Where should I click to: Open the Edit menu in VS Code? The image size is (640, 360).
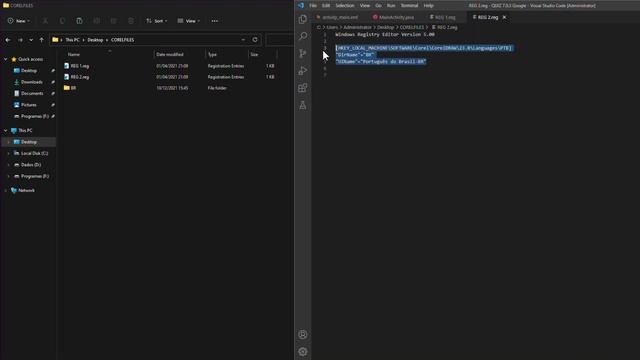[326, 6]
